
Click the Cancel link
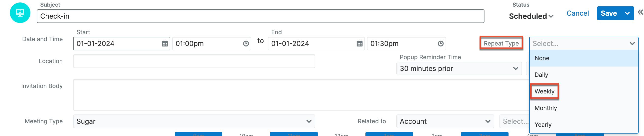point(577,13)
